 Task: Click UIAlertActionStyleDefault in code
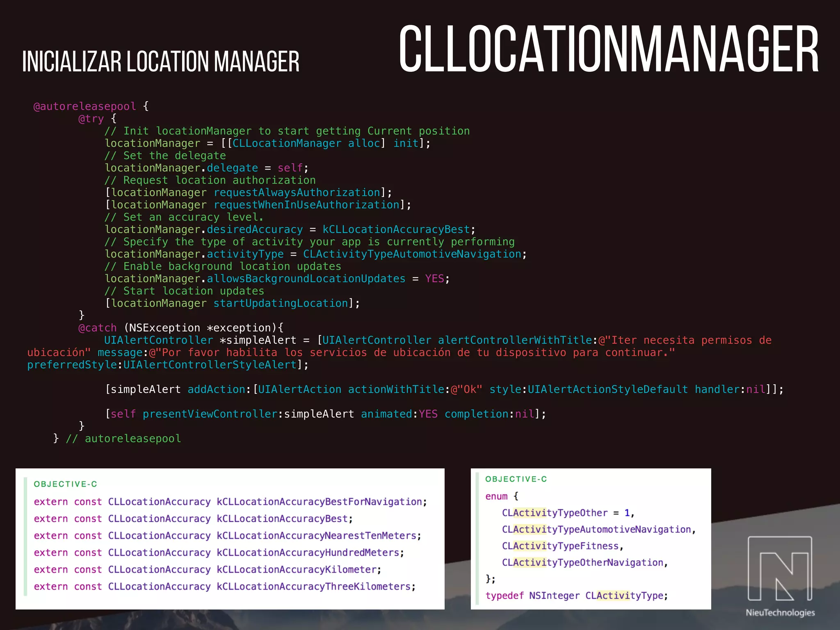click(x=607, y=389)
